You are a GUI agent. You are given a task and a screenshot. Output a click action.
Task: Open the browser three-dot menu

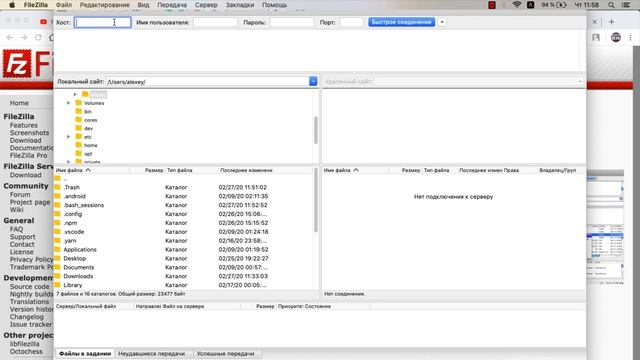pos(631,38)
